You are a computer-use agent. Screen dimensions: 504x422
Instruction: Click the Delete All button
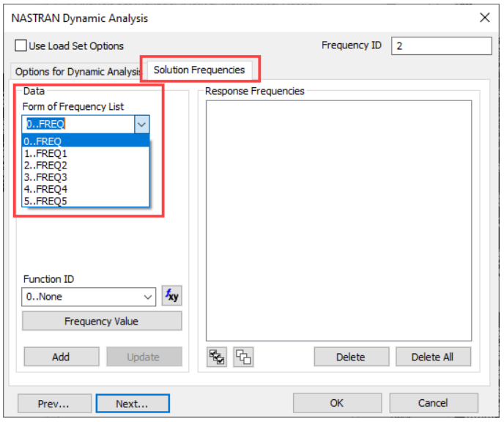[x=433, y=357]
